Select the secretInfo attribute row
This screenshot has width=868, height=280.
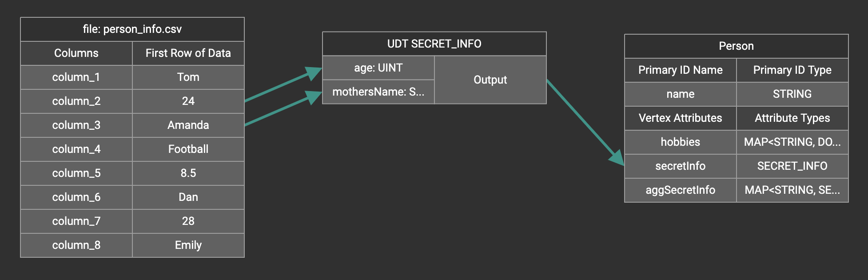tap(680, 166)
